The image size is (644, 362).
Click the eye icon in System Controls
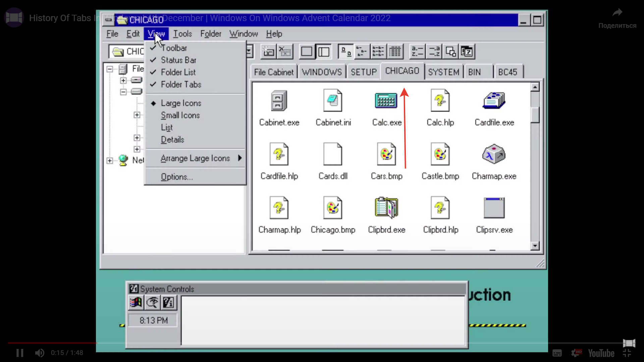[152, 302]
